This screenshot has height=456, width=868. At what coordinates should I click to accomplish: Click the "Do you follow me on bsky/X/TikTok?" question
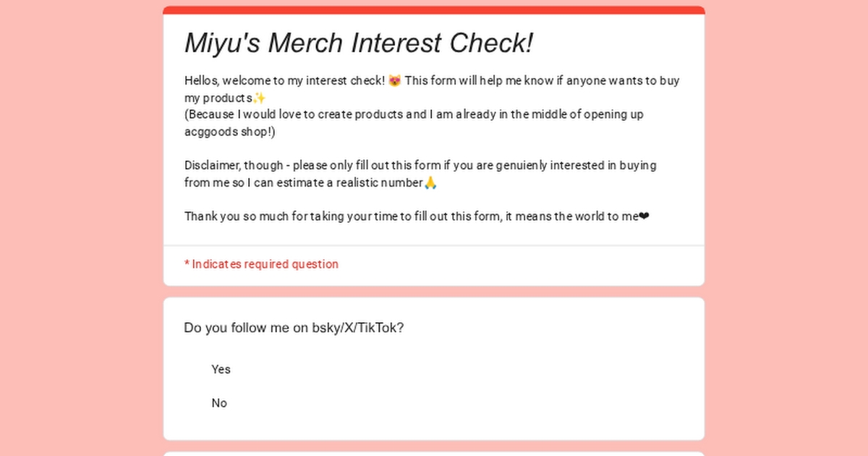point(294,328)
